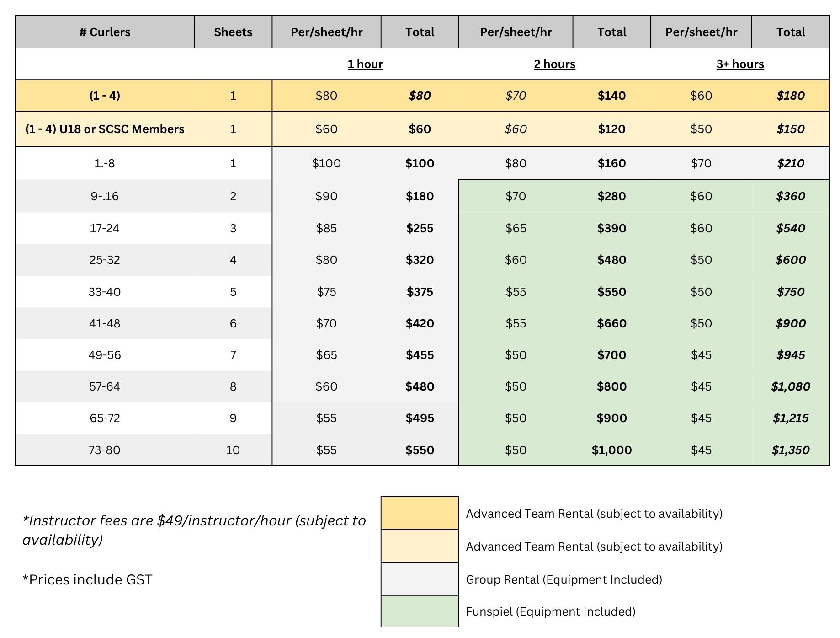Click the "Group Rental (Equipment Included)" legend label

tap(564, 579)
